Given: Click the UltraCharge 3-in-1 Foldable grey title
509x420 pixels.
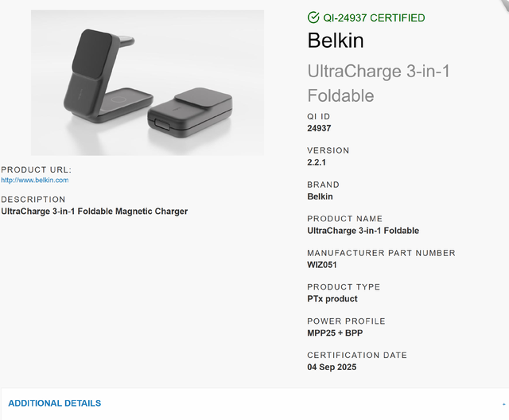Looking at the screenshot, I should 379,84.
